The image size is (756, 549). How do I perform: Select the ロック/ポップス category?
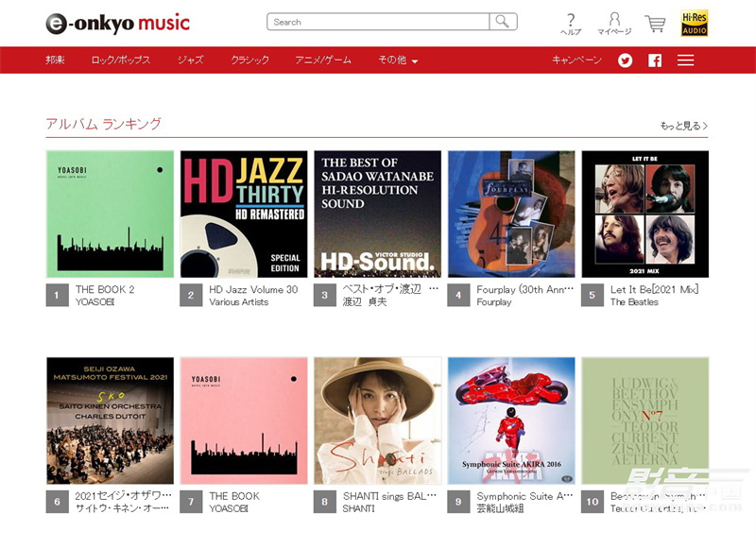(121, 60)
